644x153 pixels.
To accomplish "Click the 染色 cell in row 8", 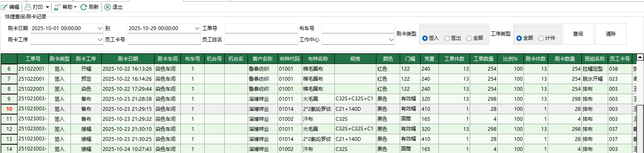I will click(86, 89).
